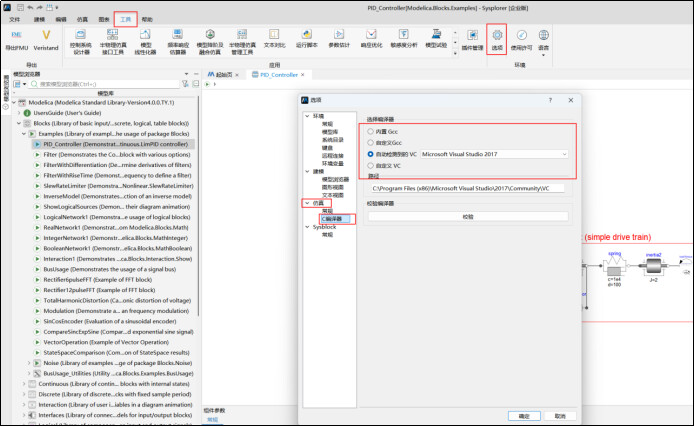Open the 帮助 menu
695x427 pixels.
[147, 20]
